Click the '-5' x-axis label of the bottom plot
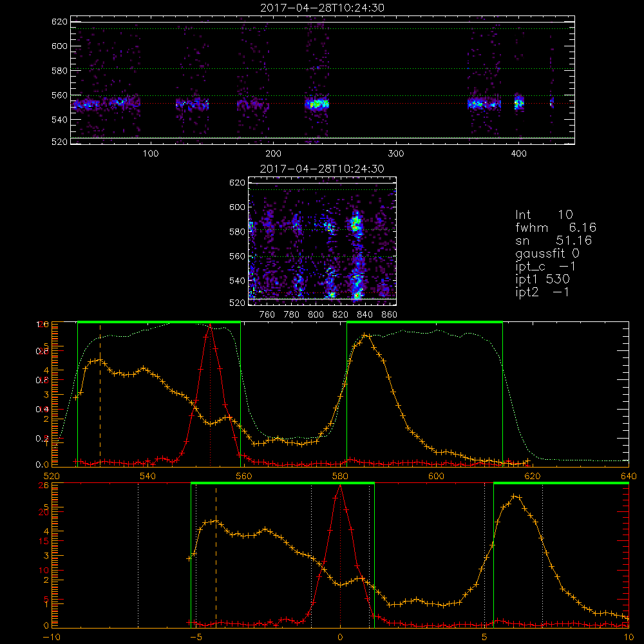644x644 pixels. coord(196,638)
